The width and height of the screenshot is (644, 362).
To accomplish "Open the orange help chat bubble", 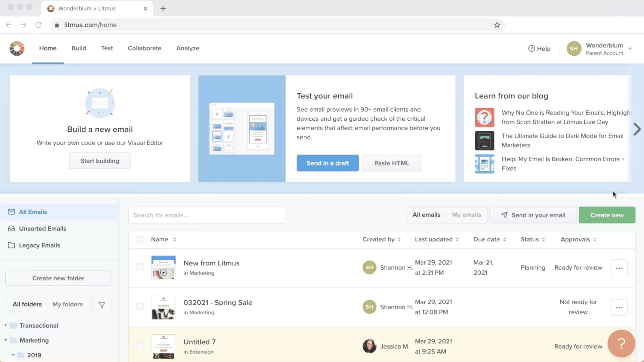I will point(621,343).
